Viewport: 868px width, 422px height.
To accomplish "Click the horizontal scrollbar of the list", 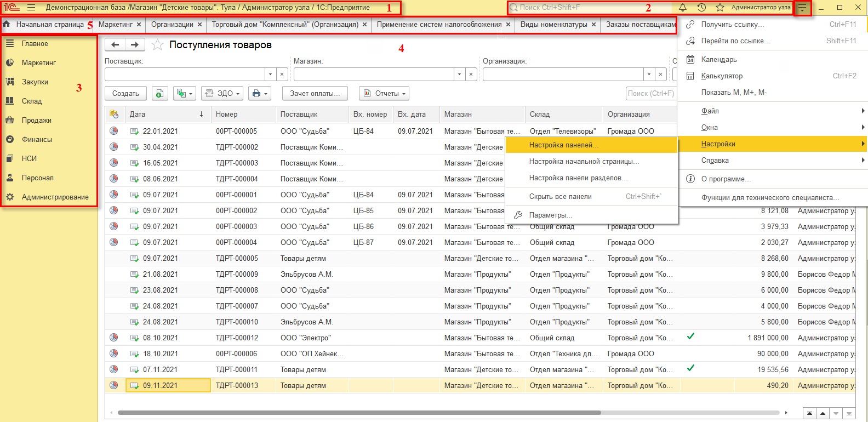I will click(359, 413).
